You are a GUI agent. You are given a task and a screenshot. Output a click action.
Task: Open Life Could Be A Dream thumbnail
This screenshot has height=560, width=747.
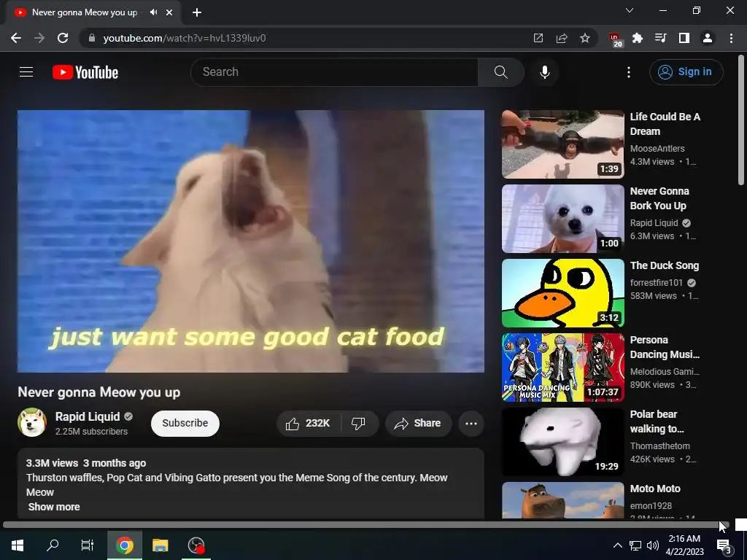point(562,144)
